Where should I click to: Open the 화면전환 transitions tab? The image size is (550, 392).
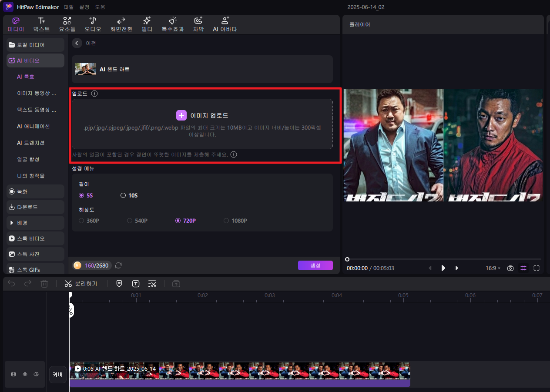(121, 25)
